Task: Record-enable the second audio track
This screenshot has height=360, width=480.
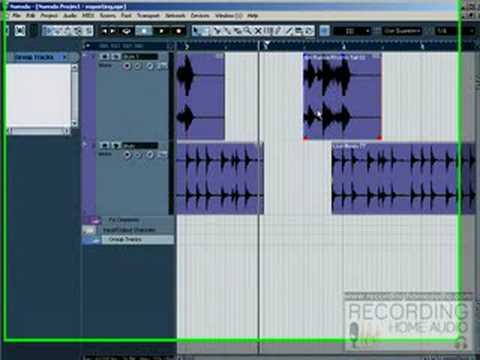Action: (127, 155)
